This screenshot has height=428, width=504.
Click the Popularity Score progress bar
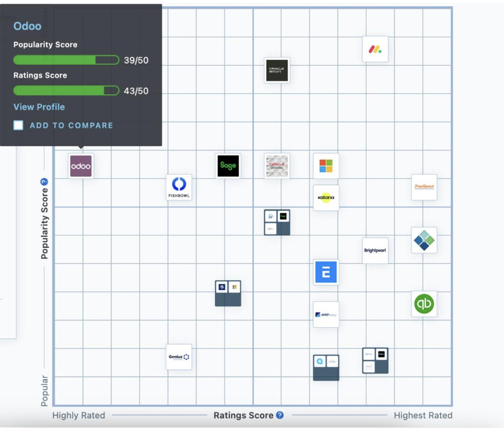(x=66, y=60)
